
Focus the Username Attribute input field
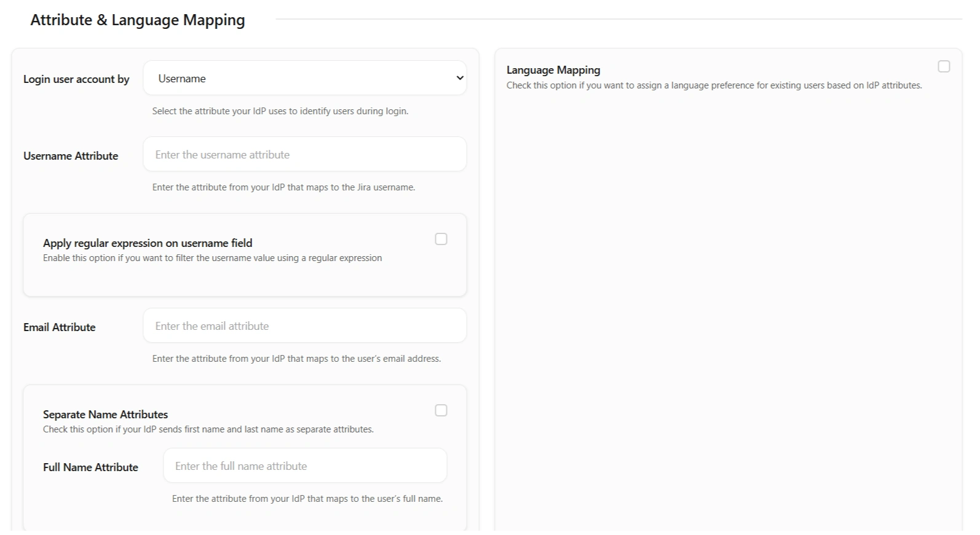tap(304, 154)
